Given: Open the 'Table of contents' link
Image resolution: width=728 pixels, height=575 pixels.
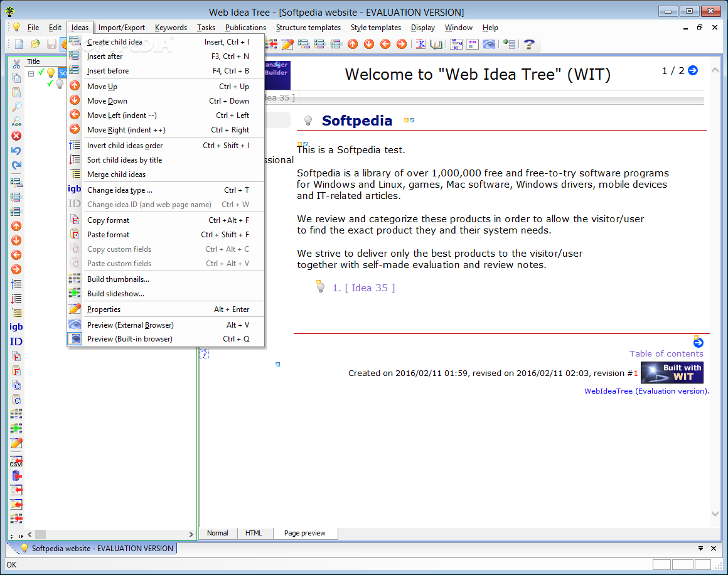Looking at the screenshot, I should click(x=666, y=354).
